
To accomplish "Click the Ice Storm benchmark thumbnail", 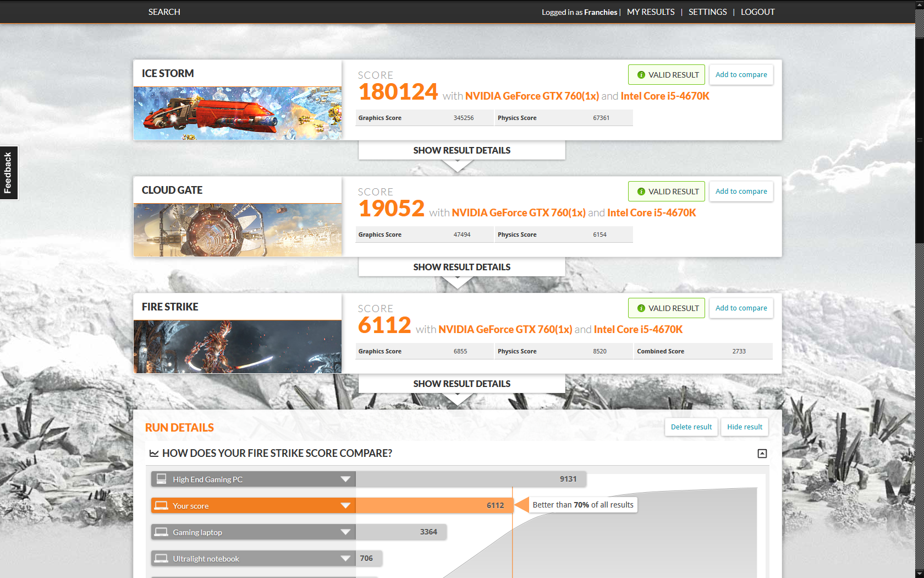I will (238, 113).
